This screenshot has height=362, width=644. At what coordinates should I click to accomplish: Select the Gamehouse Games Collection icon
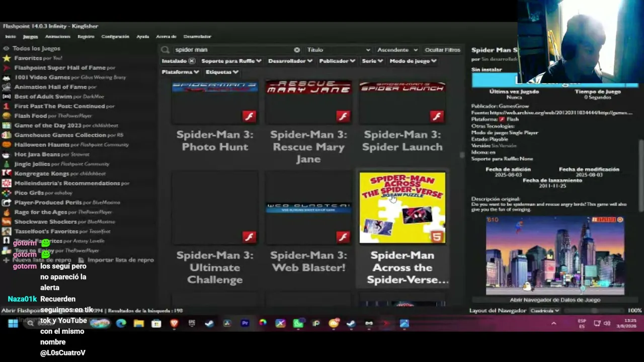7,135
